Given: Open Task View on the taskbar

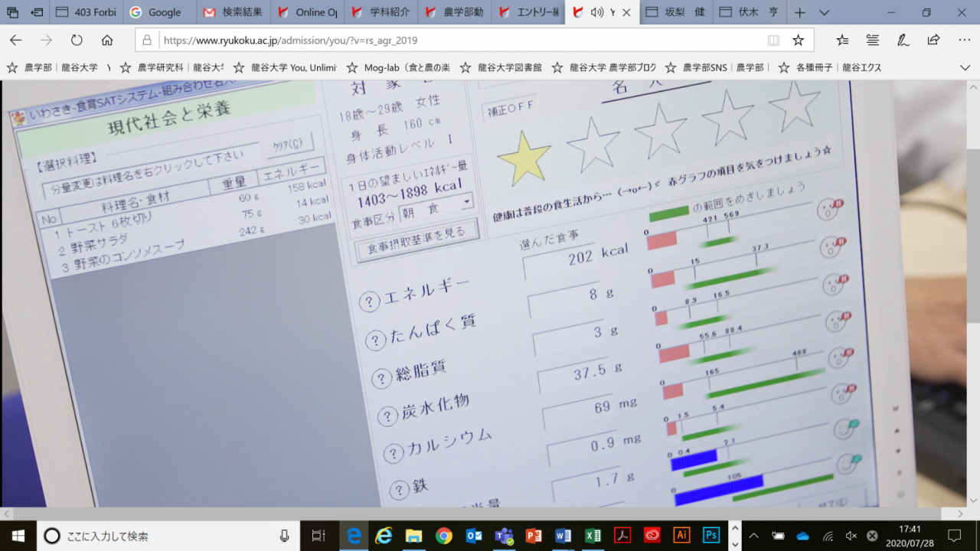Looking at the screenshot, I should click(319, 536).
